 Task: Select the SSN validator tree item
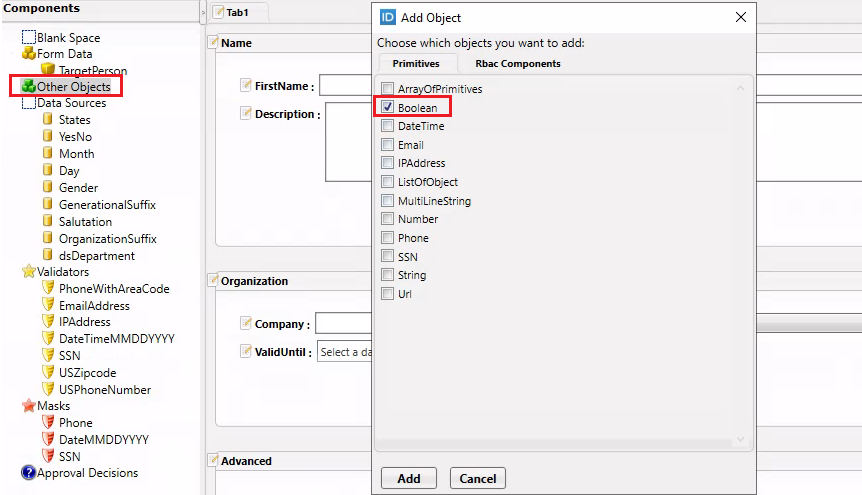point(70,356)
